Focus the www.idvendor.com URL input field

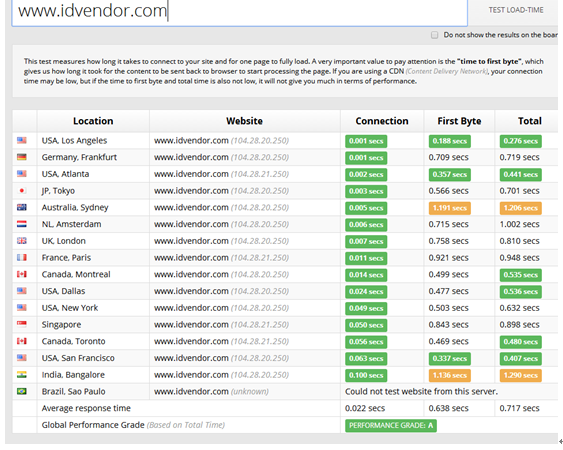pyautogui.click(x=239, y=12)
